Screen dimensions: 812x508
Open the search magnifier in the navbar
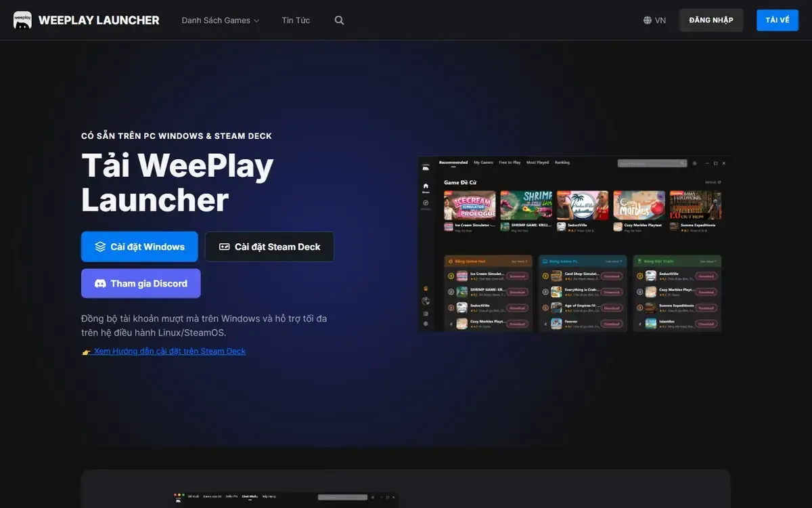click(340, 20)
